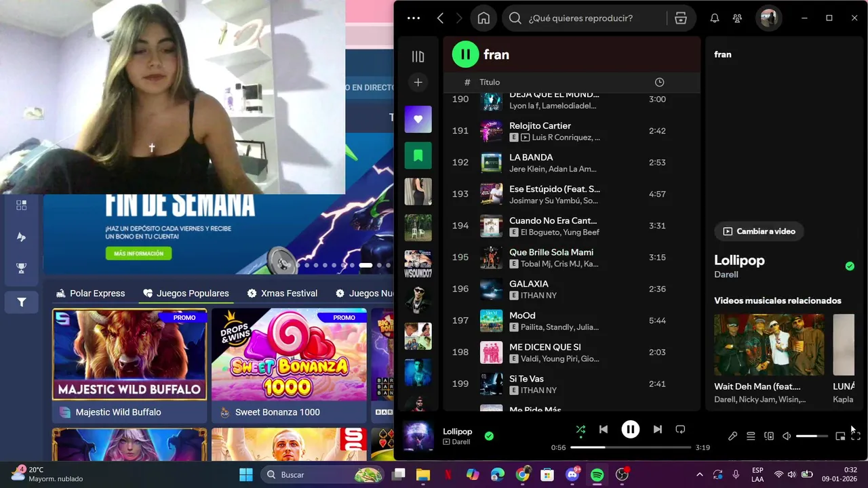
Task: Toggle saved checkmark beside Lollipop in panel
Action: coord(850,266)
